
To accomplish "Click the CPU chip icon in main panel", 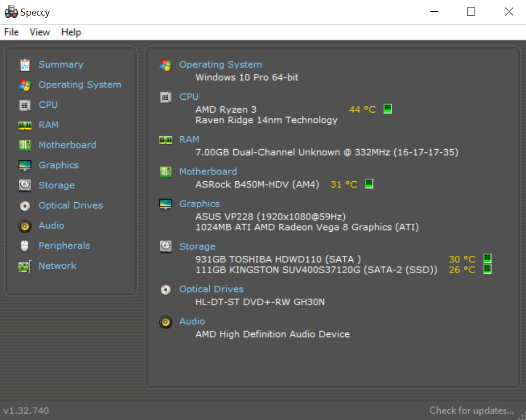I will [x=166, y=97].
